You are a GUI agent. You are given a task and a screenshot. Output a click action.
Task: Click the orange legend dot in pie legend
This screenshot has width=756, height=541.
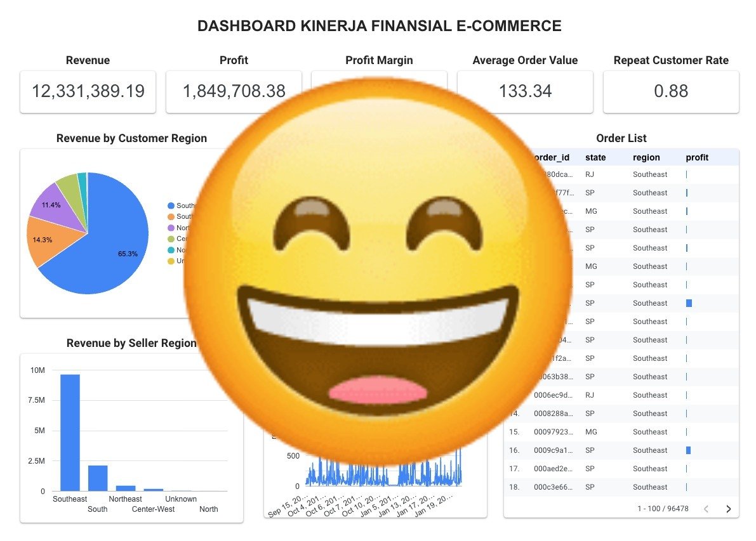(x=171, y=217)
